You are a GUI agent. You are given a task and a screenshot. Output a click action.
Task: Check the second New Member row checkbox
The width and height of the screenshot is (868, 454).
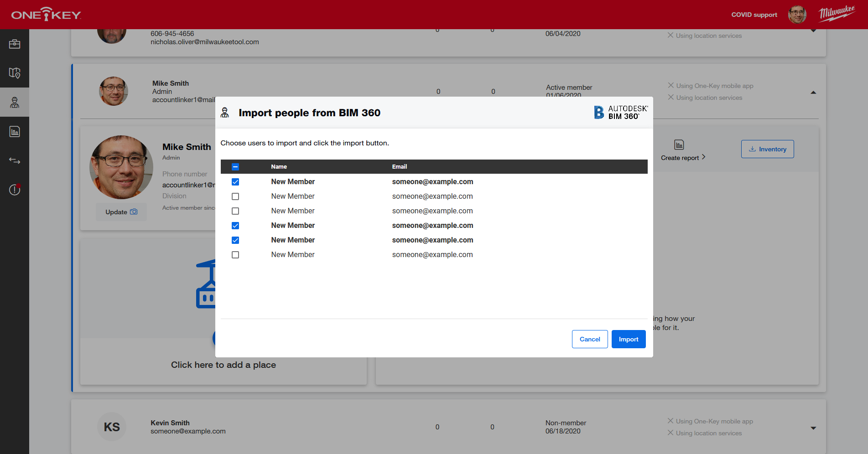pos(235,196)
